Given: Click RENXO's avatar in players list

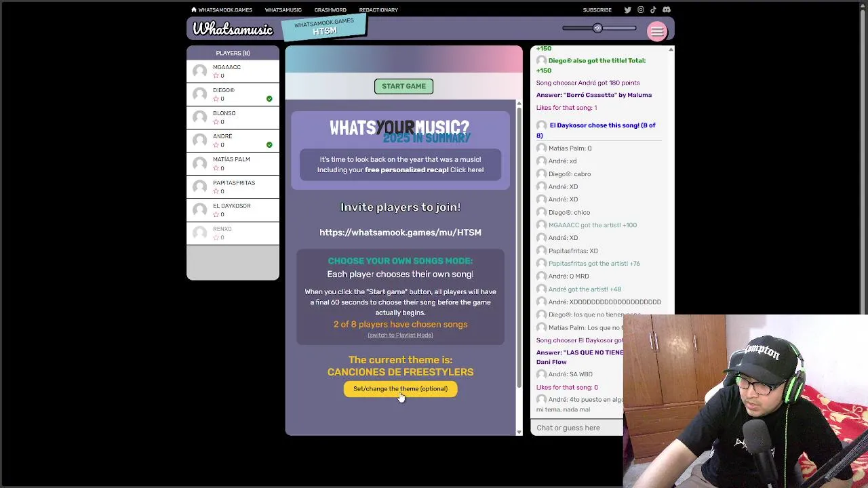Looking at the screenshot, I should point(200,233).
